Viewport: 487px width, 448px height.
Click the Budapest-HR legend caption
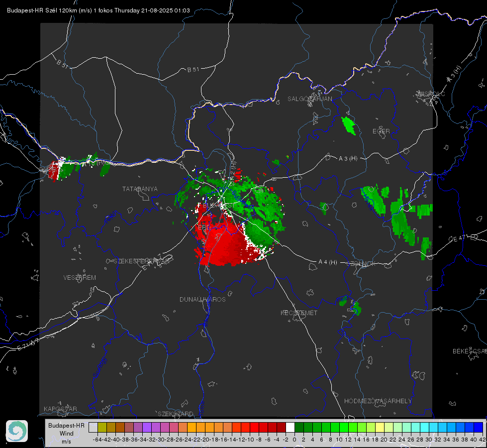click(66, 425)
